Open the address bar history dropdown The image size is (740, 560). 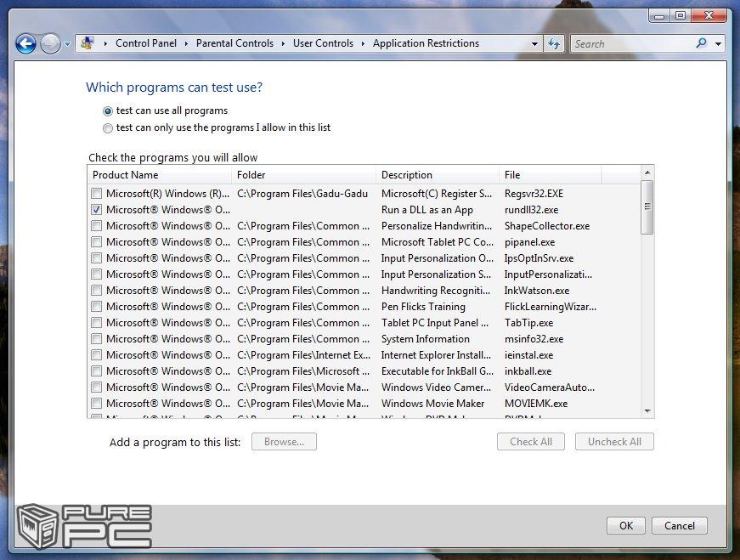coord(534,44)
